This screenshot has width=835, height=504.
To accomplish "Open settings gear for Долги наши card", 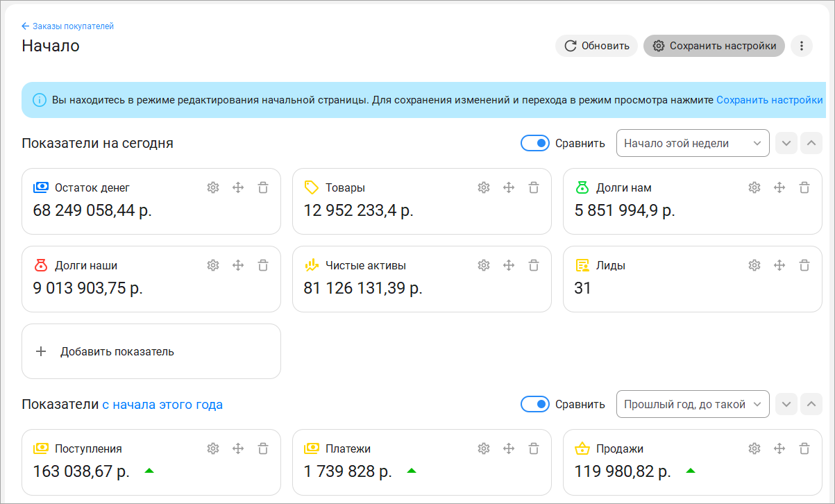I will click(213, 265).
